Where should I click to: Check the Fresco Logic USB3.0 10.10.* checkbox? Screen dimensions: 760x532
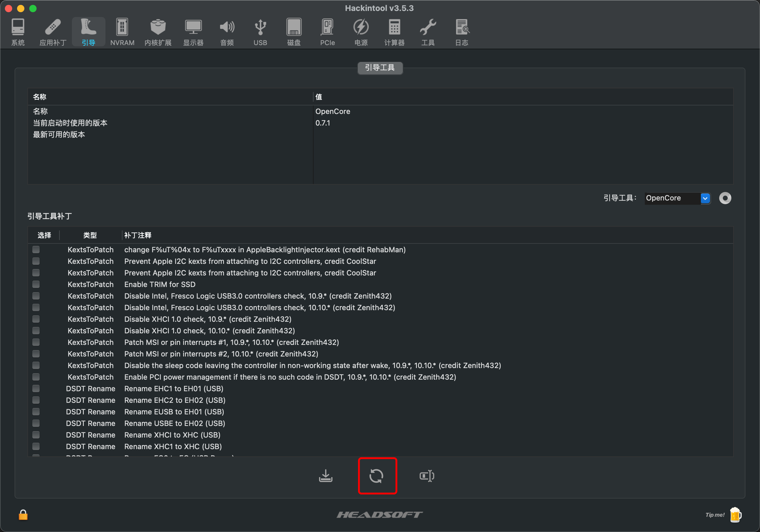point(36,307)
